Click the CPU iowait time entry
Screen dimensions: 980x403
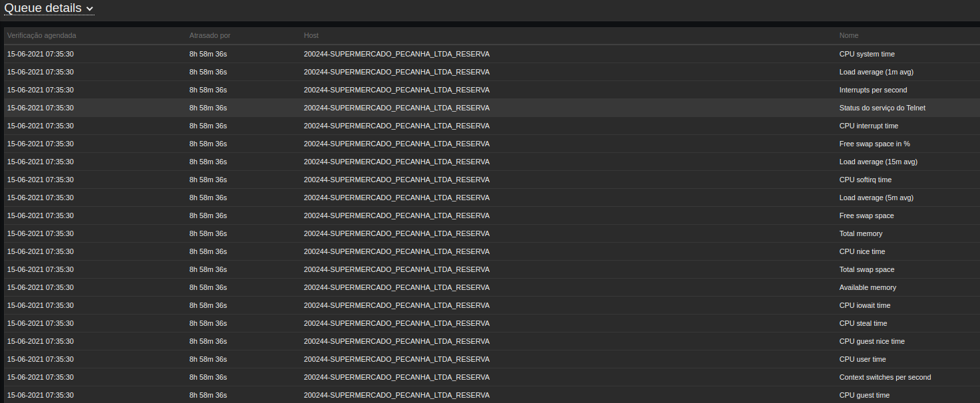point(865,305)
